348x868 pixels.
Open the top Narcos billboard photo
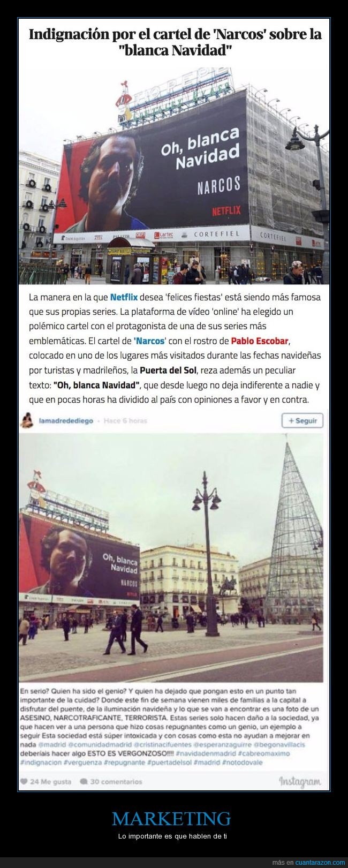(174, 176)
